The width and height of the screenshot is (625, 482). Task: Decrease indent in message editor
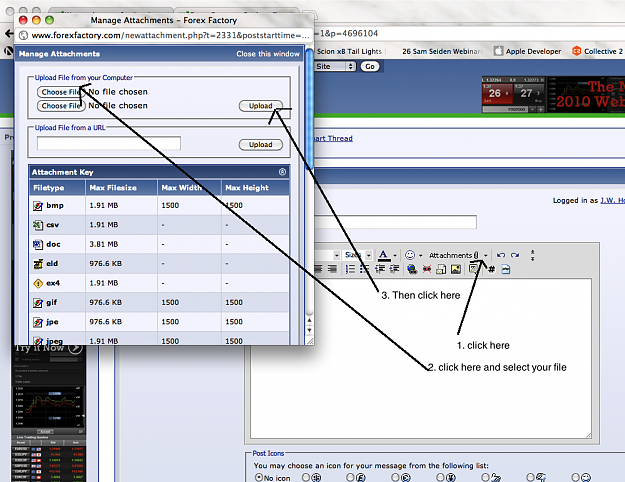pos(380,269)
